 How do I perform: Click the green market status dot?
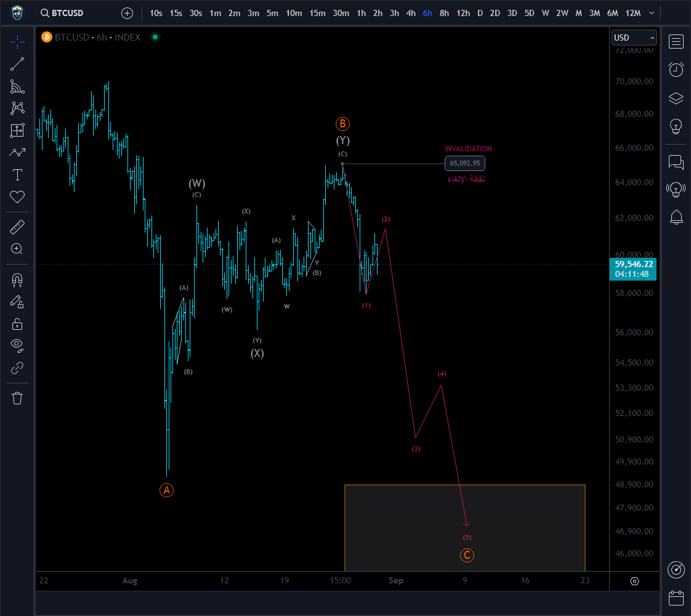[x=155, y=37]
